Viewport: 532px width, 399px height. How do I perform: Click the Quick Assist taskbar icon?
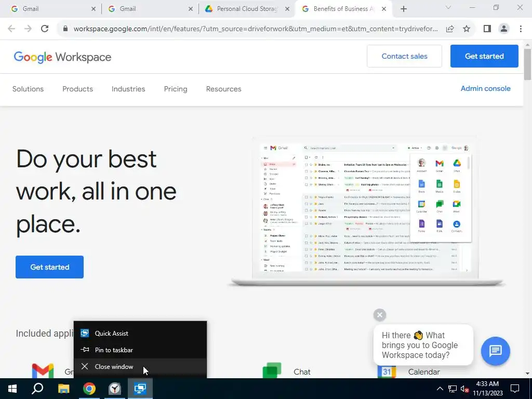[x=140, y=389]
